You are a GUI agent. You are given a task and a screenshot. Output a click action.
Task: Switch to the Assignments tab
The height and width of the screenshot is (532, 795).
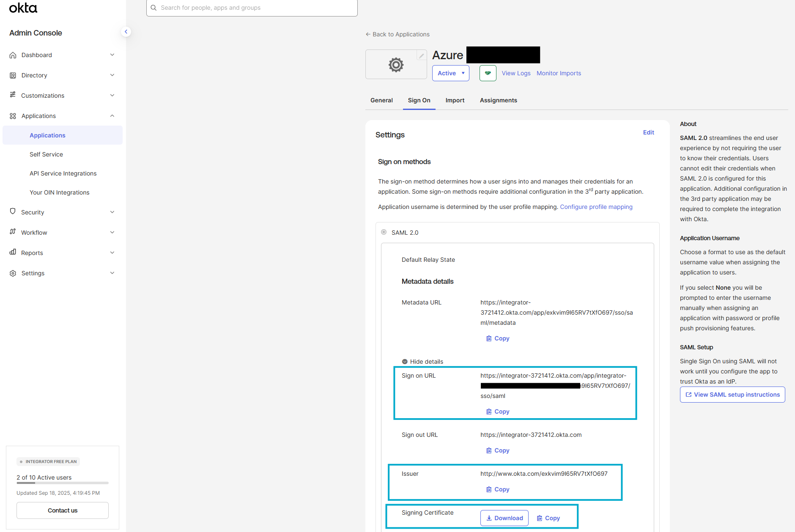[498, 100]
